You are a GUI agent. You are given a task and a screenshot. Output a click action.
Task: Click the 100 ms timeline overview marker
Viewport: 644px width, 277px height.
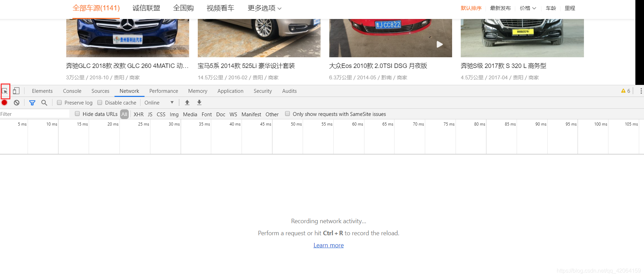(601, 124)
